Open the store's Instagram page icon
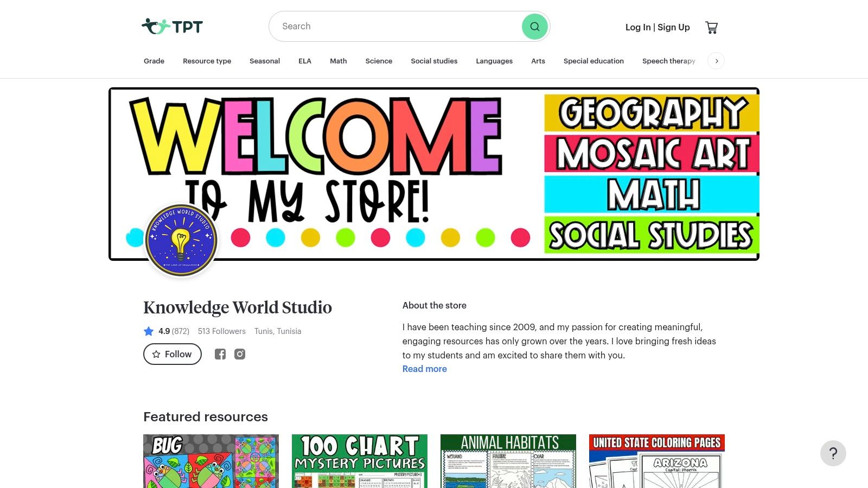Image resolution: width=868 pixels, height=488 pixels. tap(240, 354)
